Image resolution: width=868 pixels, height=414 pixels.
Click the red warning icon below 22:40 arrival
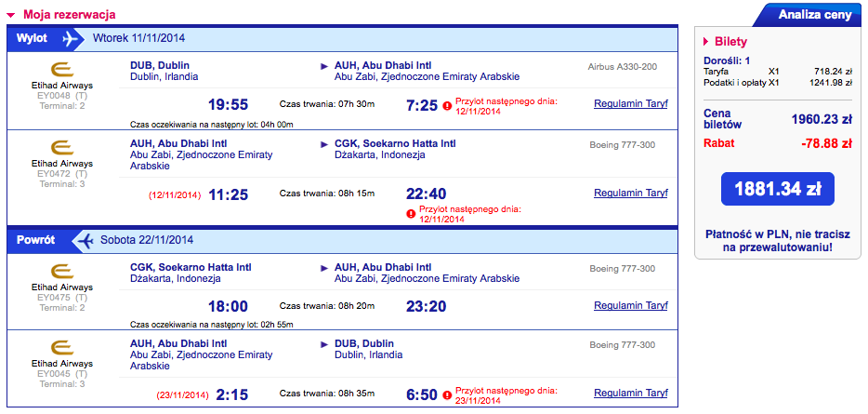[411, 213]
